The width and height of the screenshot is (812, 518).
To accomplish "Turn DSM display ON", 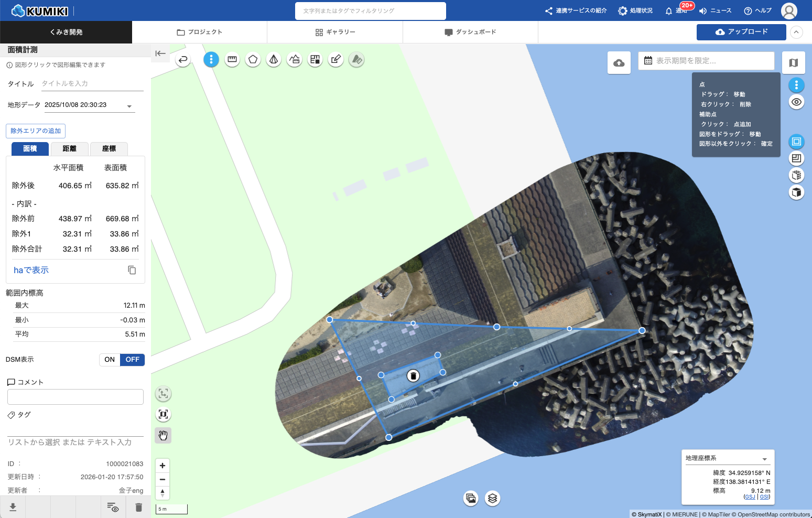I will click(110, 360).
